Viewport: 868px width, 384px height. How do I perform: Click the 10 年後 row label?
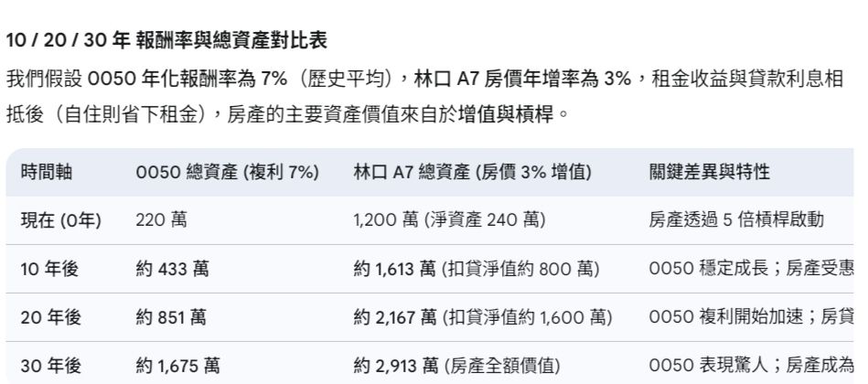pyautogui.click(x=51, y=268)
